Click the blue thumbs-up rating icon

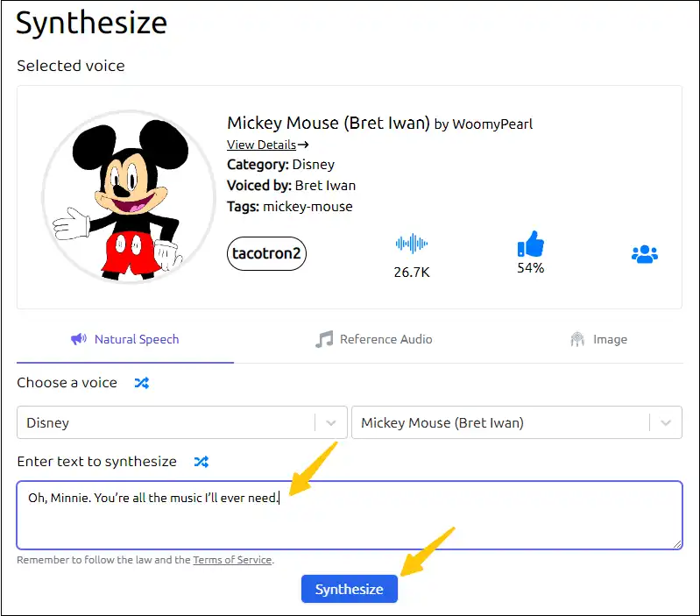pos(530,244)
